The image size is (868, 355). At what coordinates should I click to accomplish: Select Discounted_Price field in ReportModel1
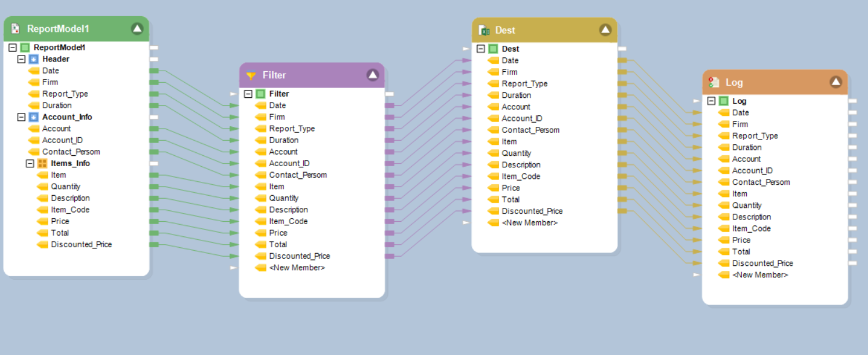81,244
